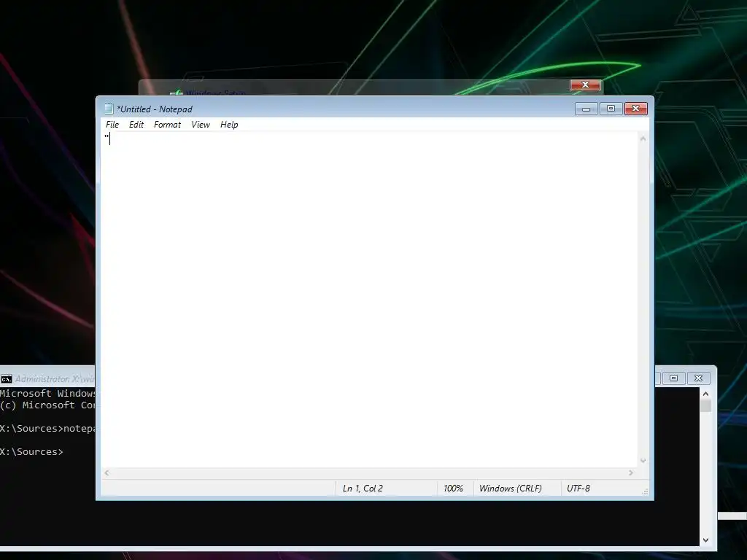Open the Help menu in Notepad
The height and width of the screenshot is (560, 747).
coord(229,125)
